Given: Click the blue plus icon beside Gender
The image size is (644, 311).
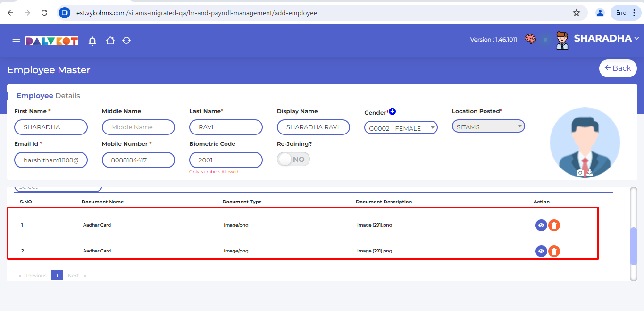Looking at the screenshot, I should pos(392,112).
